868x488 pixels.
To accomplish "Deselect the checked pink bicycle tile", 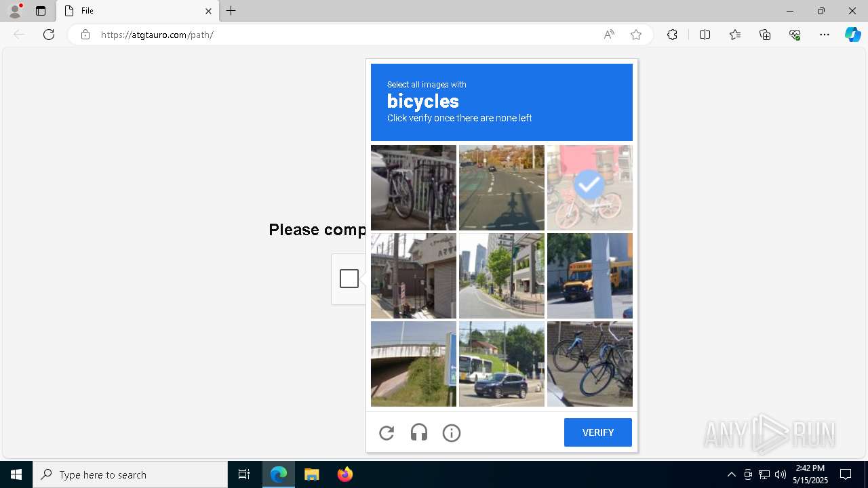I will tap(590, 188).
